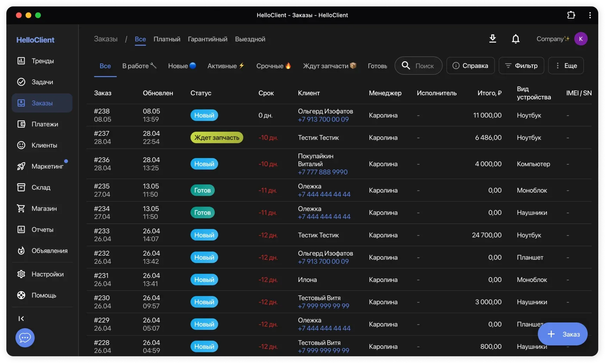Image resolution: width=606 pixels, height=364 pixels.
Task: Collapse the sidebar with the arrow icon
Action: click(x=21, y=319)
